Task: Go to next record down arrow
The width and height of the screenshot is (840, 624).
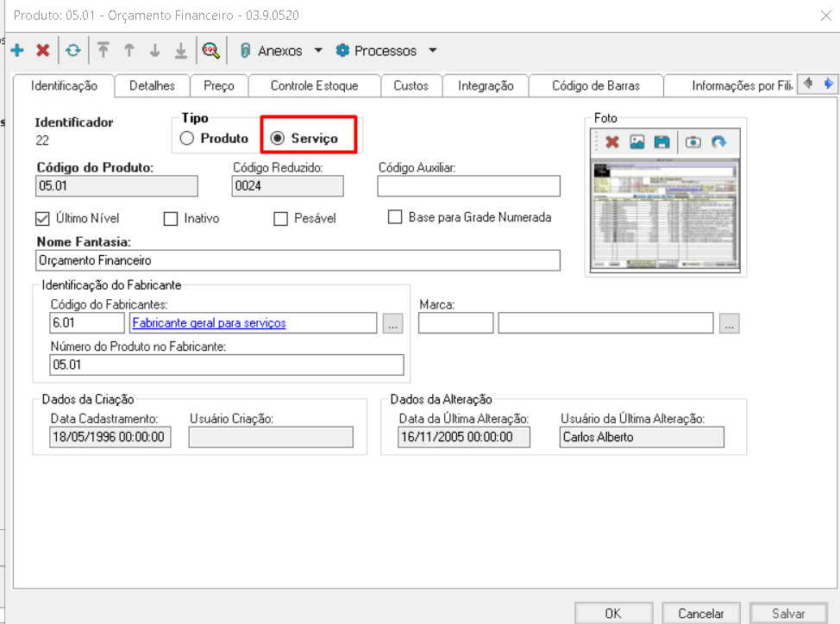Action: [x=155, y=50]
